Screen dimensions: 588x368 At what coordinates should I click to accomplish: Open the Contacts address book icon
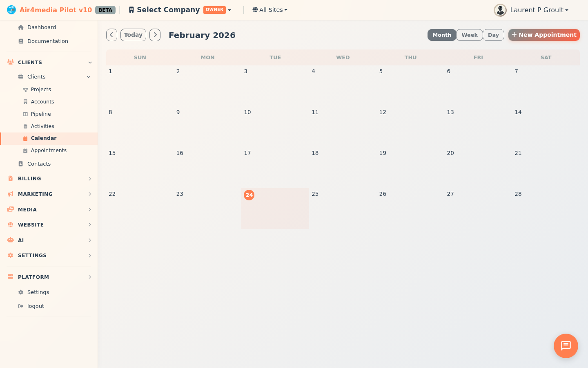(21, 164)
